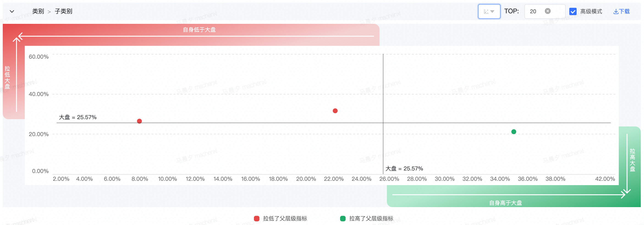
Task: Click the red legend color dot
Action: point(256,219)
